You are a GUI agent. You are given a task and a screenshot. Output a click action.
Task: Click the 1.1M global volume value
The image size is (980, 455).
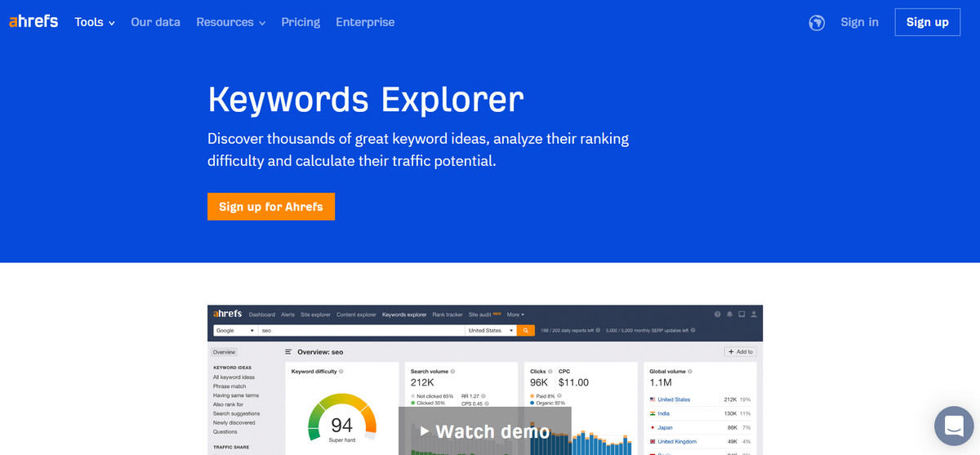pos(661,382)
